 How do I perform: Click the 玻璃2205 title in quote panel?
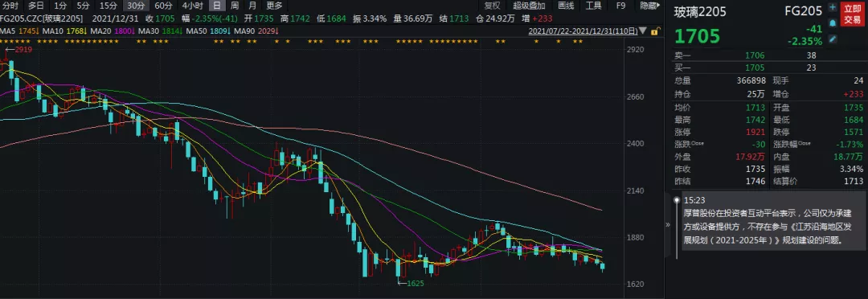700,12
